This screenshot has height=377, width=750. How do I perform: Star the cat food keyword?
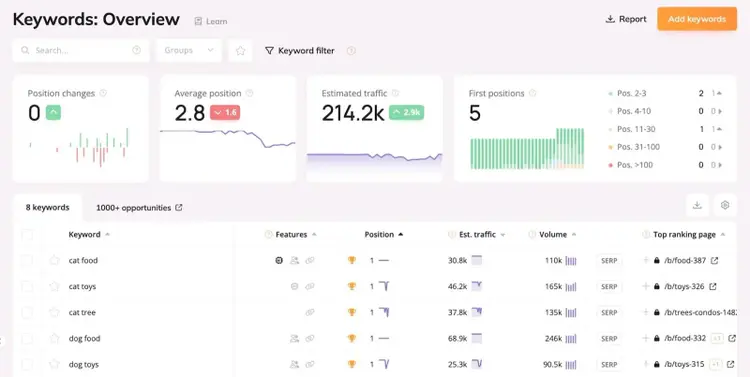point(55,260)
